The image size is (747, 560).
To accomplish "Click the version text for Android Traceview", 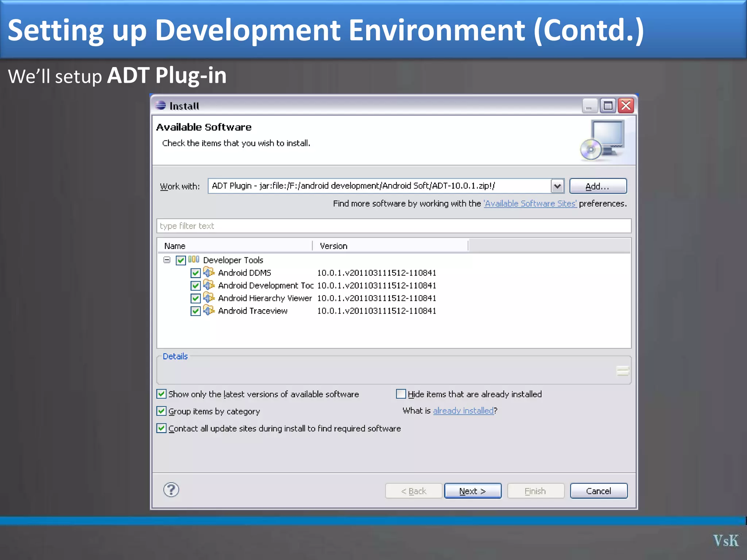I will [376, 311].
